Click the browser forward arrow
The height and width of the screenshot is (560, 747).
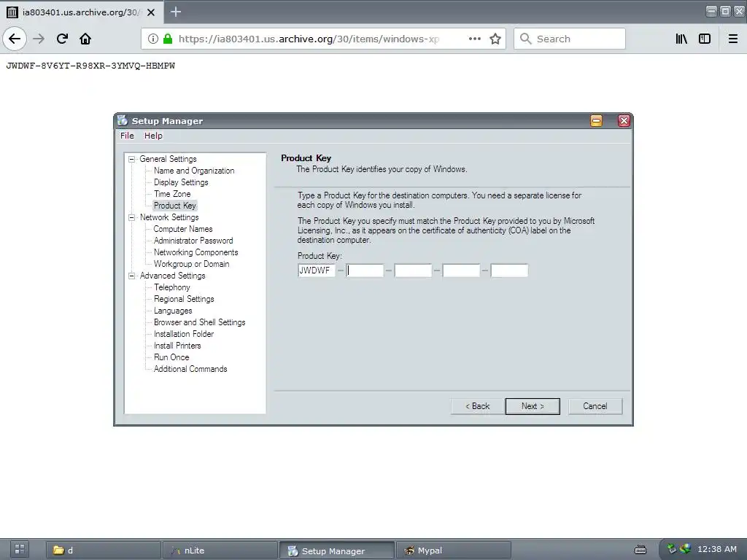pyautogui.click(x=39, y=39)
